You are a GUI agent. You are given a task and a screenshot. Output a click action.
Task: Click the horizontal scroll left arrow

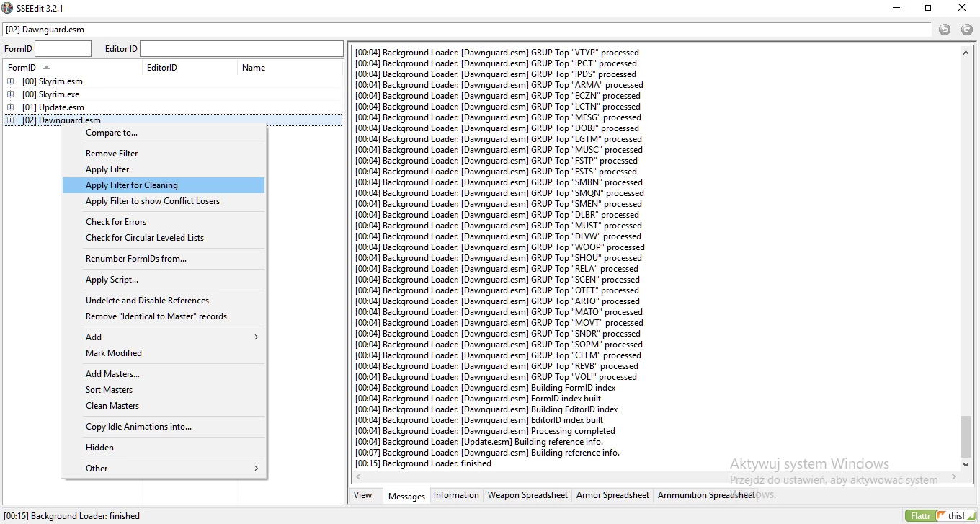coord(358,476)
